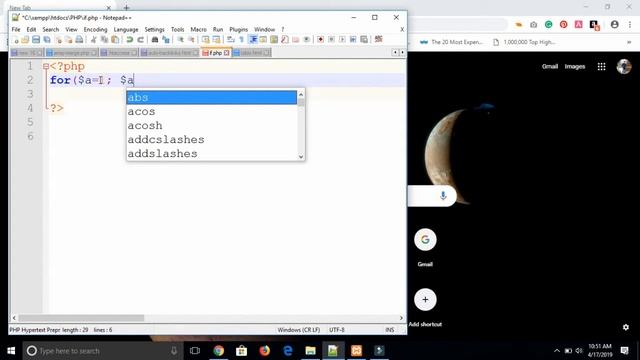
Task: Open Chrome customize settings gear
Action: [x=626, y=327]
